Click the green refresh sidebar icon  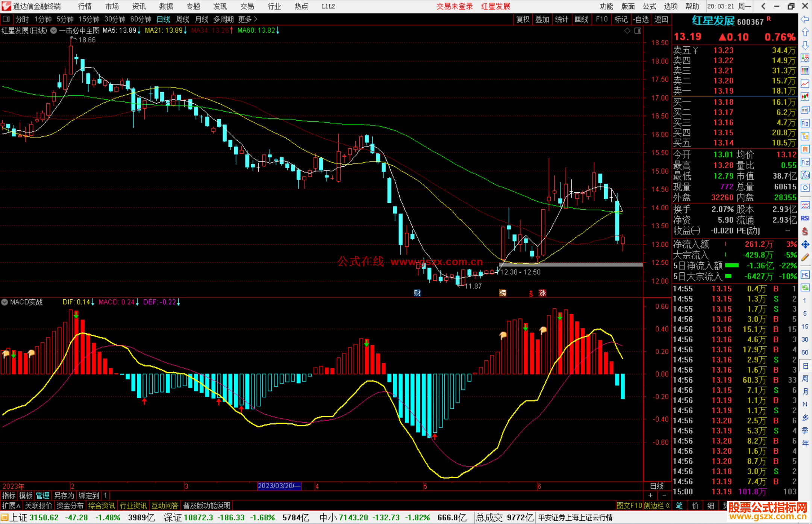[x=805, y=288]
